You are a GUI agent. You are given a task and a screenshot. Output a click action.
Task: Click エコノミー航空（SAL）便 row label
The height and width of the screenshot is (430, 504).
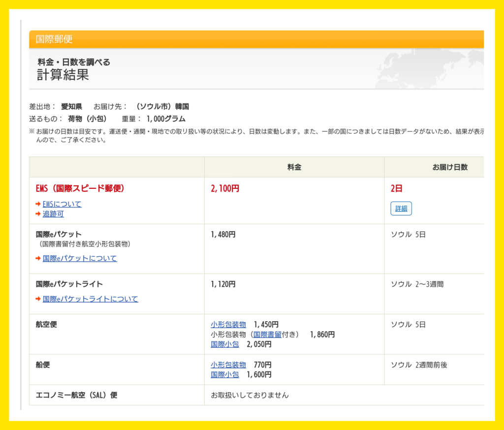(x=76, y=395)
